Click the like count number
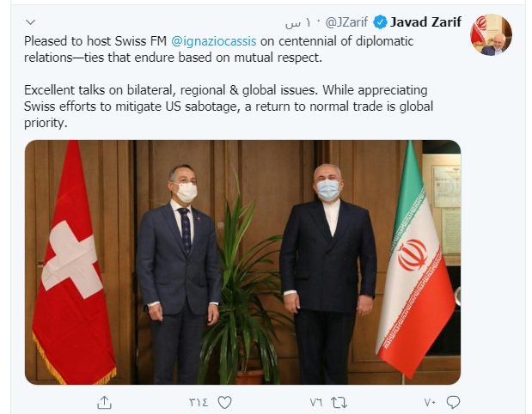The height and width of the screenshot is (414, 532). click(199, 403)
